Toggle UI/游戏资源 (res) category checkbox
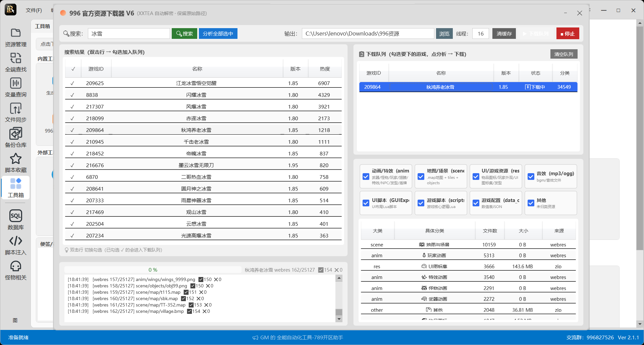 476,177
